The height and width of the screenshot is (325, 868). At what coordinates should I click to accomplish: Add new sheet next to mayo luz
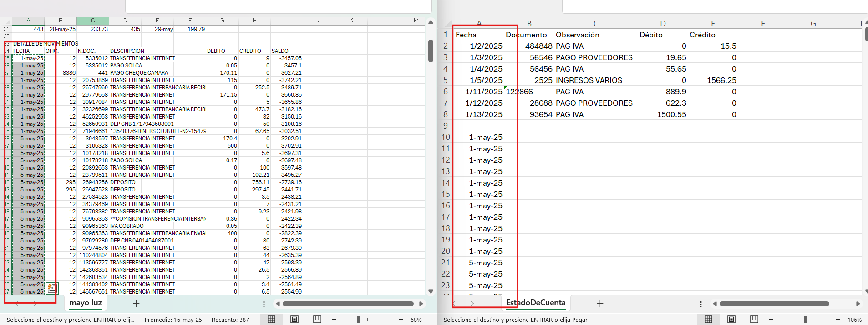pos(136,304)
